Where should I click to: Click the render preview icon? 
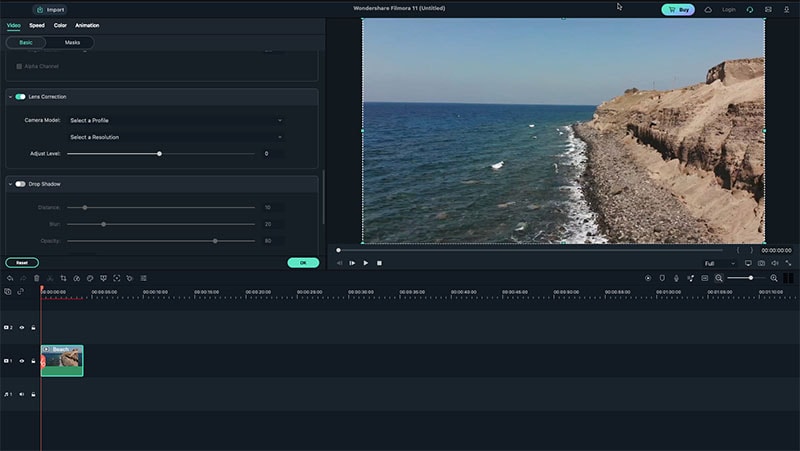point(648,278)
